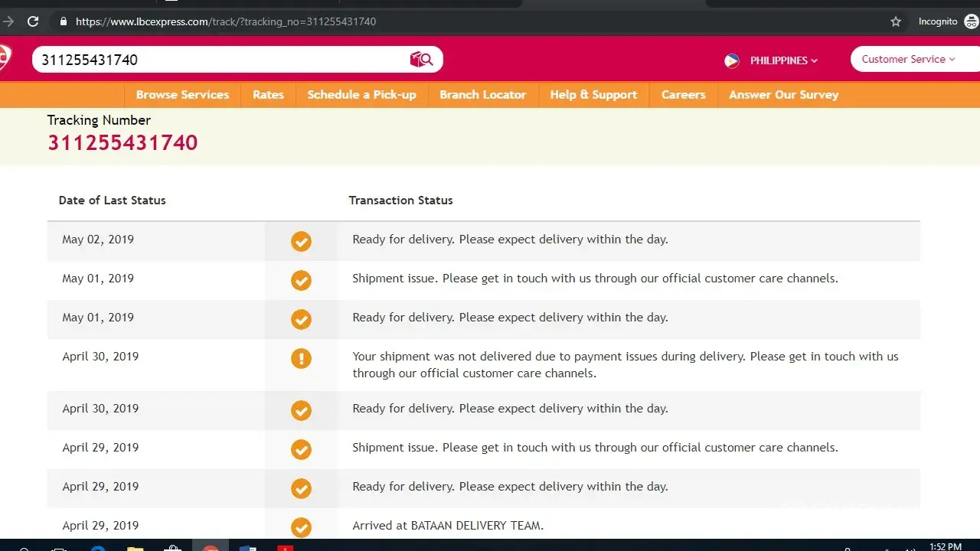Select the April 30 'Ready for delivery' status text
The height and width of the screenshot is (551, 980).
pos(510,409)
